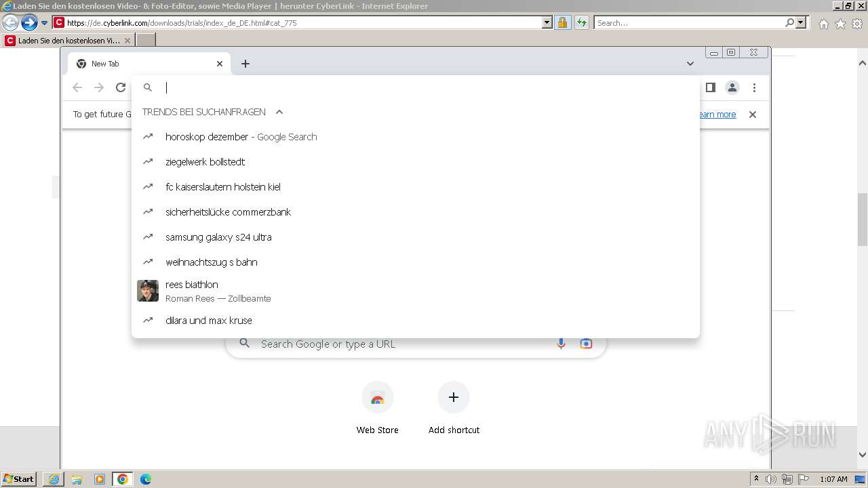Click Chrome back arrow

tap(77, 87)
